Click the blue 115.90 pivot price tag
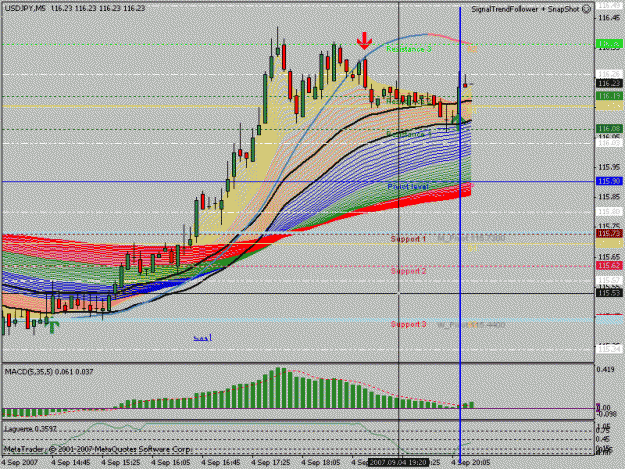The image size is (625, 469). coord(609,181)
